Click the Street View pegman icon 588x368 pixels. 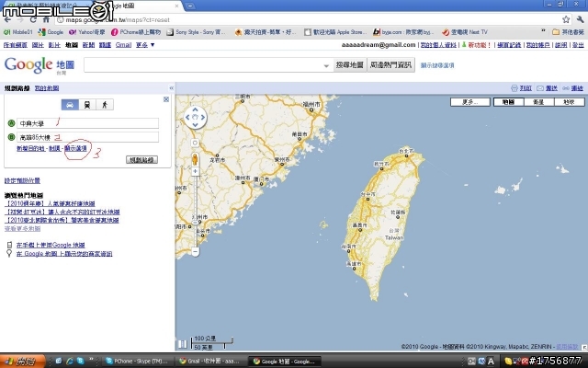point(195,159)
